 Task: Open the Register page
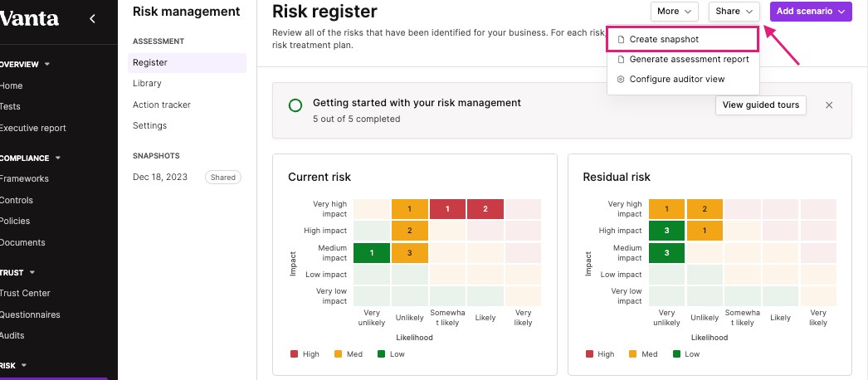187,62
